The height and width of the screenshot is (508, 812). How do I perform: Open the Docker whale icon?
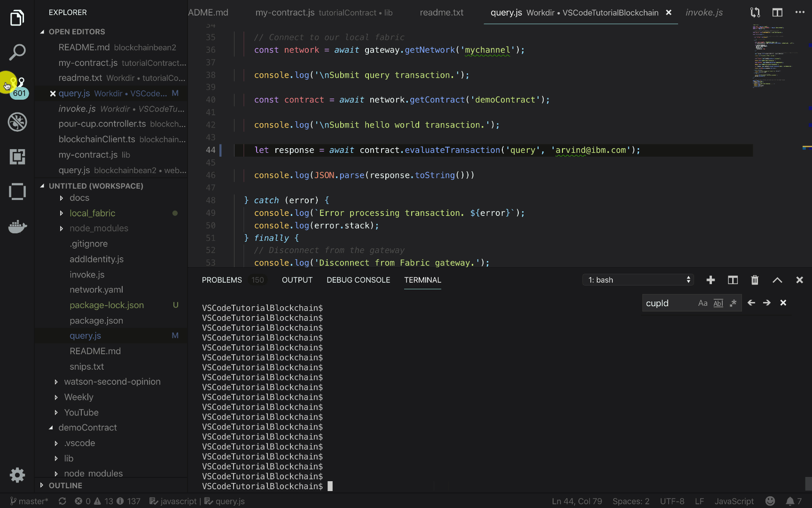pyautogui.click(x=17, y=226)
